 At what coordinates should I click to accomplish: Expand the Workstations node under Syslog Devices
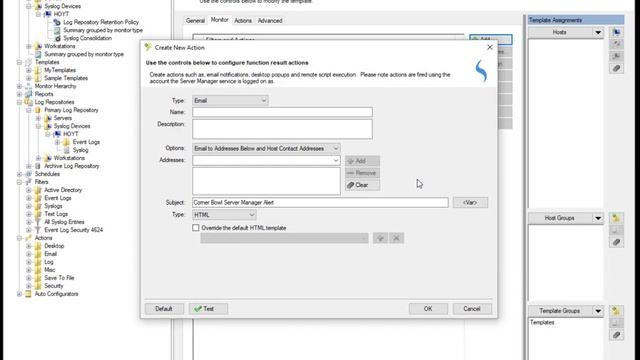click(29, 46)
